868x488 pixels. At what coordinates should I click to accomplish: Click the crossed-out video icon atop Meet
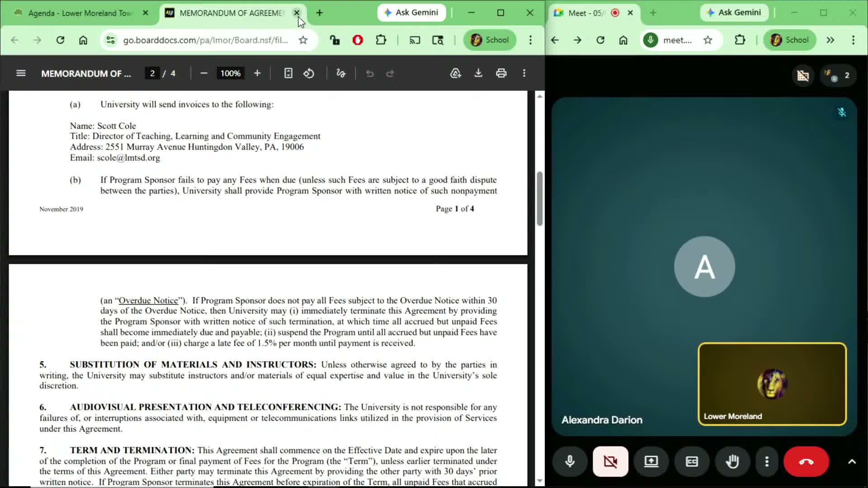(x=803, y=75)
